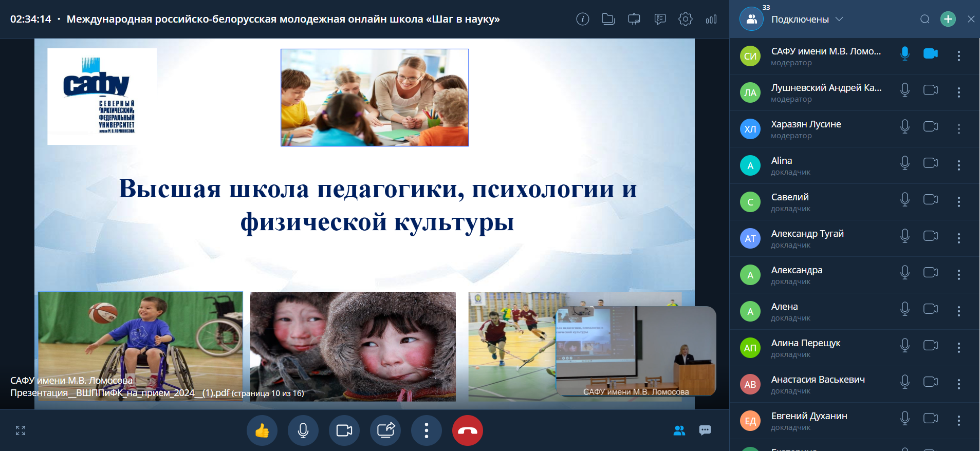Open options menu for Алина Перещук
980x451 pixels.
pos(959,348)
